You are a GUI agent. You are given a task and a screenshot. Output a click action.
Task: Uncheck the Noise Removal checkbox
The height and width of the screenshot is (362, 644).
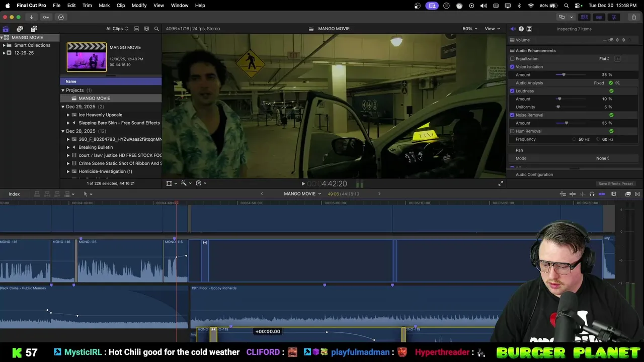coord(512,115)
